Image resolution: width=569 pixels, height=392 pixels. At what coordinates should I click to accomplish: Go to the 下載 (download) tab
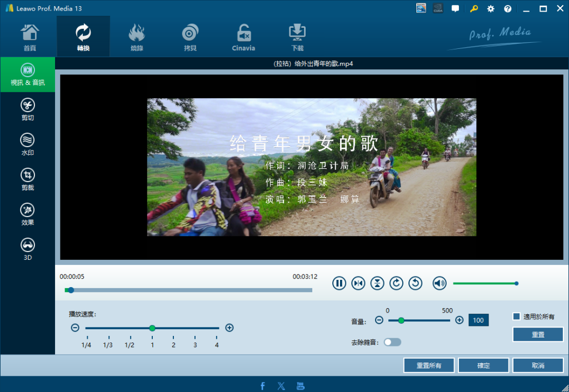[x=297, y=37]
